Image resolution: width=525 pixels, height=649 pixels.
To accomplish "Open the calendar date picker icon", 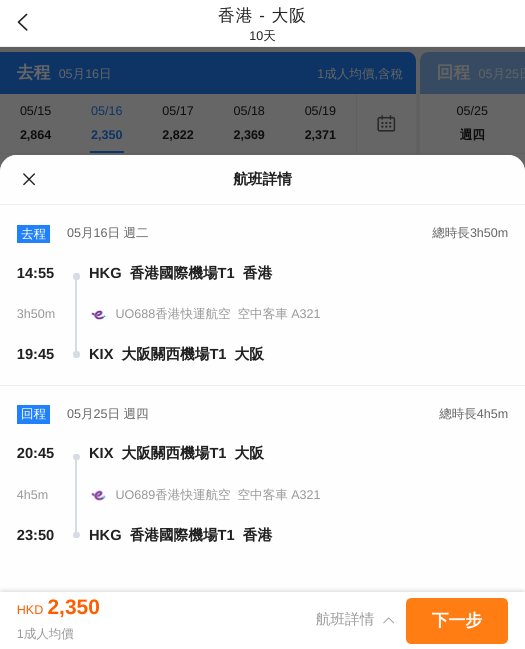I will click(x=386, y=123).
